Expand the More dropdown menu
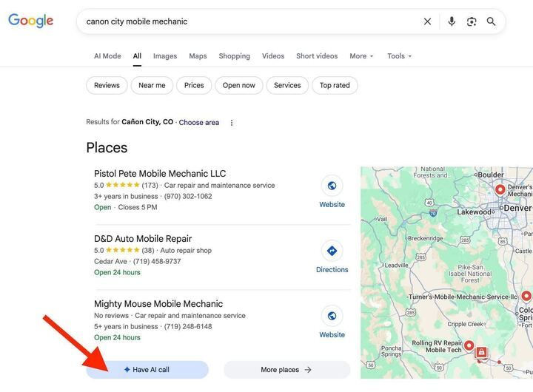The width and height of the screenshot is (533, 392). tap(361, 56)
